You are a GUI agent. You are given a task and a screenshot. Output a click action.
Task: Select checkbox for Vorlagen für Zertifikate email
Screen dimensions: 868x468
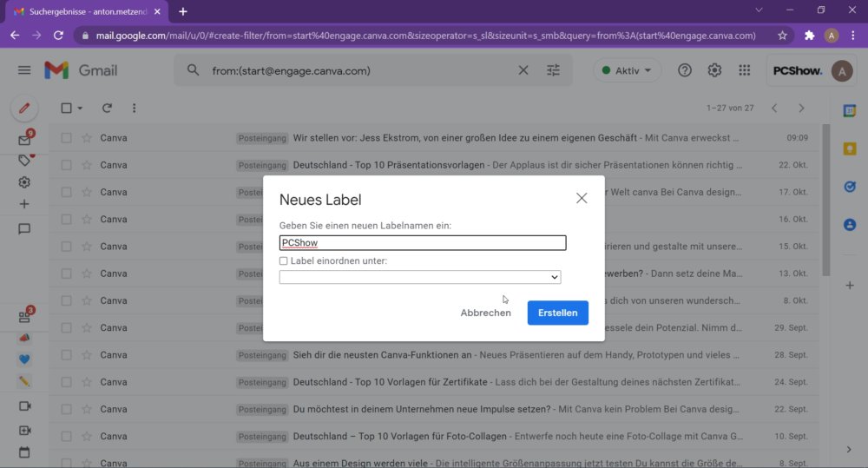click(x=67, y=382)
